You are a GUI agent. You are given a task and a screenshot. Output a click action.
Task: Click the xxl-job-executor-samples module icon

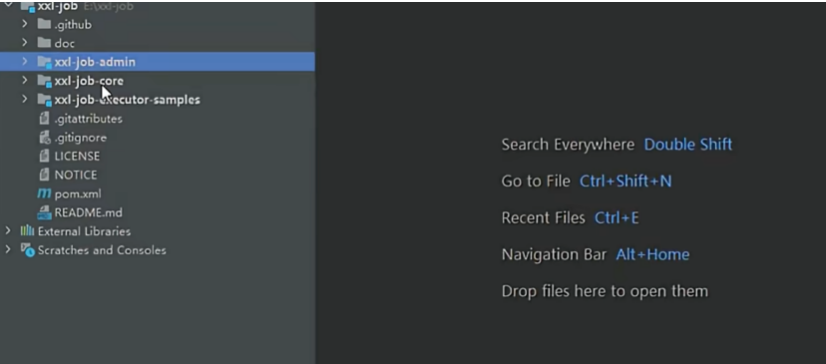45,100
